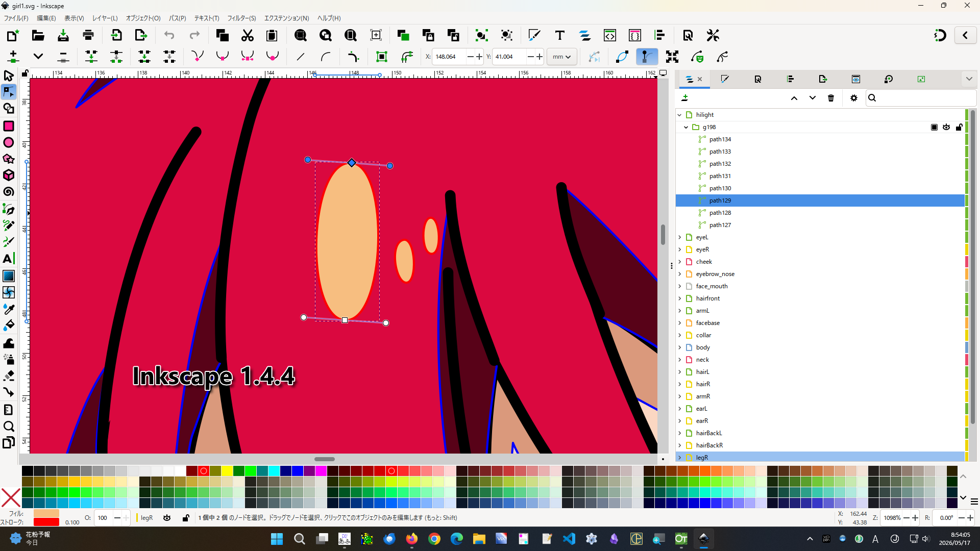The width and height of the screenshot is (980, 551).
Task: Open the dock panel tabs chevron menu
Action: [969, 79]
